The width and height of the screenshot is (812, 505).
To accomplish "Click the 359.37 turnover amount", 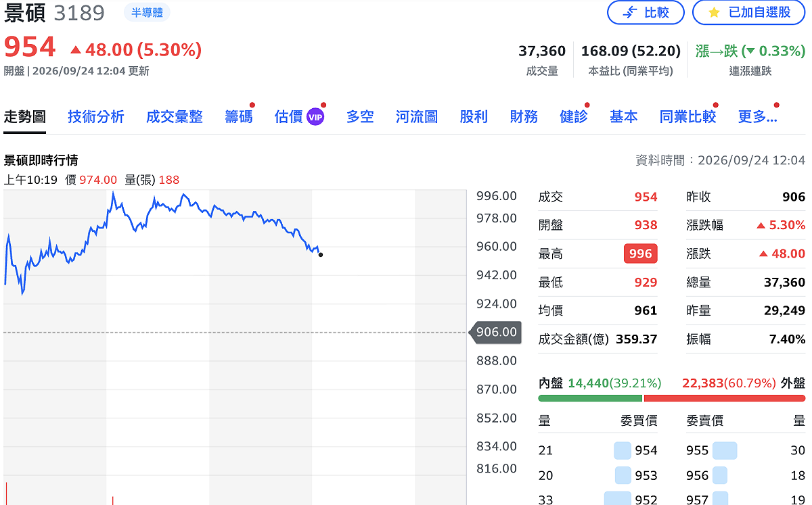I will pos(636,339).
